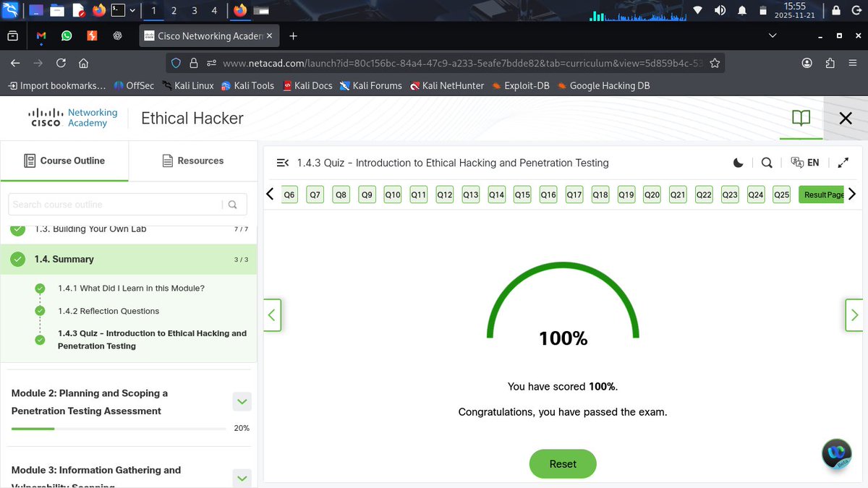
Task: Expand Module 2 Planning and Scoping
Action: (x=242, y=401)
